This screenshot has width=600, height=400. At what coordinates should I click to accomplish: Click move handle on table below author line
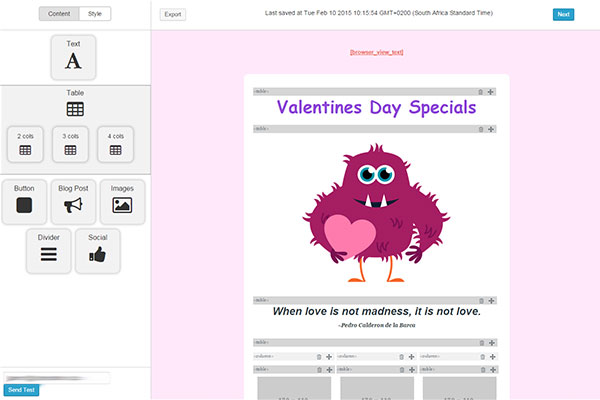click(492, 343)
